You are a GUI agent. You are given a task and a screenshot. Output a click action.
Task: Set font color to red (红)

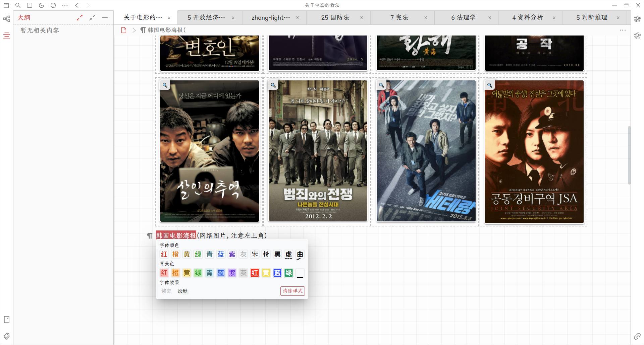(164, 255)
